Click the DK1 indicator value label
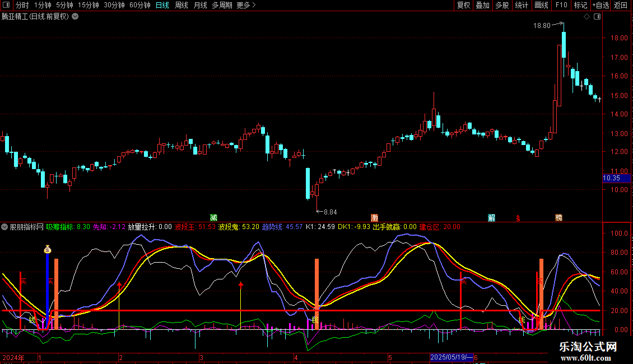The width and height of the screenshot is (633, 364). click(x=353, y=227)
